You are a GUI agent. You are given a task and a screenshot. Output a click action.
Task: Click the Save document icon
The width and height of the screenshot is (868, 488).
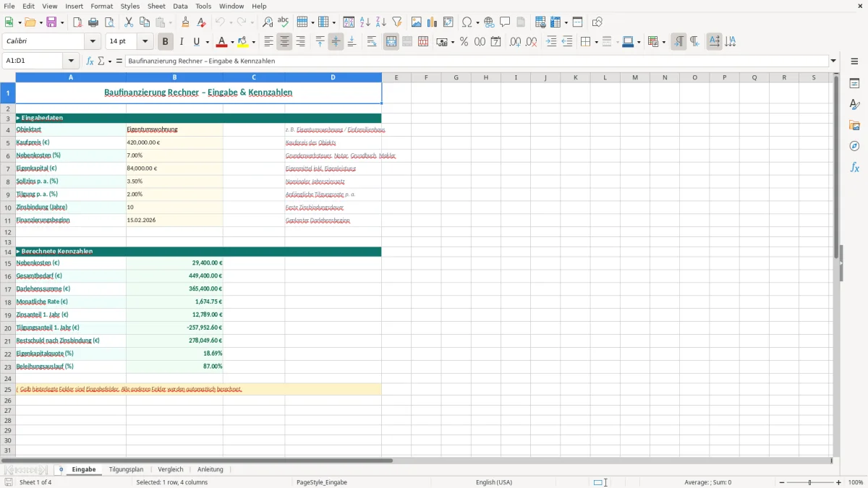point(51,22)
